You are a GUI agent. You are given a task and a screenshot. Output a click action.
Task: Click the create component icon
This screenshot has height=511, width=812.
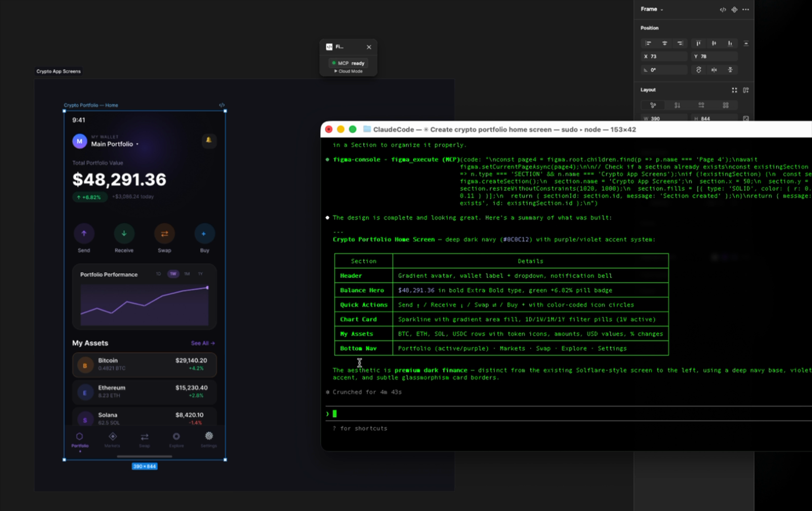[x=734, y=10]
